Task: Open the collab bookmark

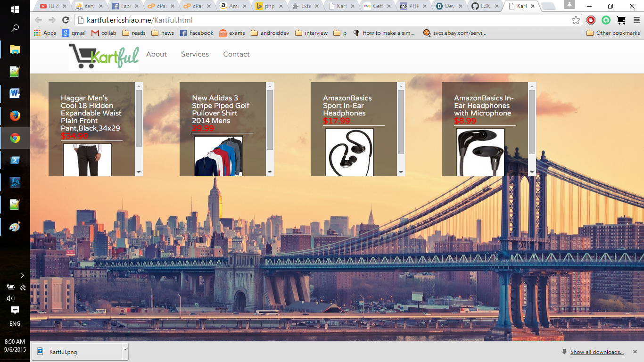Action: pos(104,33)
